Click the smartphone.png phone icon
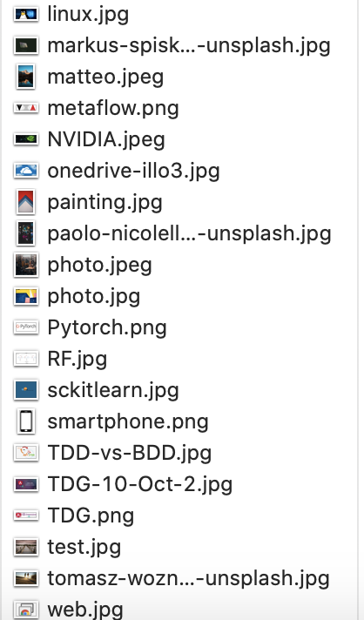 point(26,421)
